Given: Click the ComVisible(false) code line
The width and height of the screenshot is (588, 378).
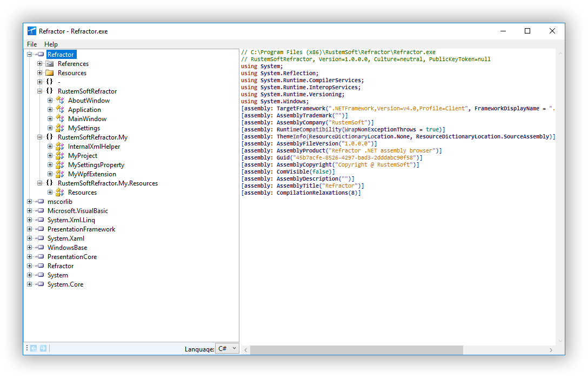Looking at the screenshot, I should (288, 171).
